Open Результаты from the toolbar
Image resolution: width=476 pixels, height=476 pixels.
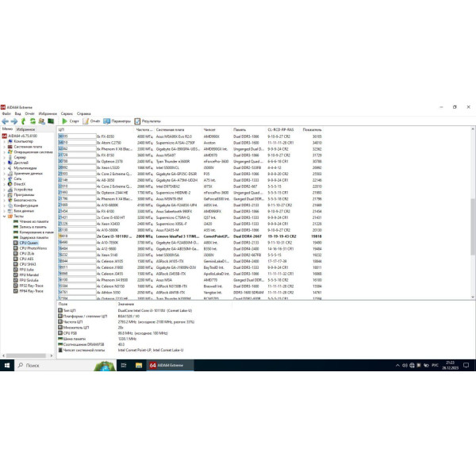[148, 121]
